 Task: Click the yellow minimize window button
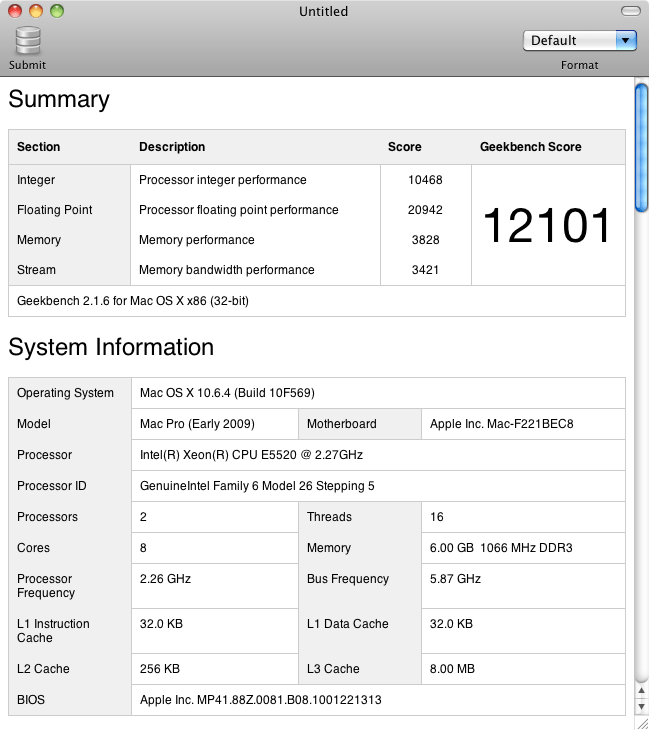click(x=36, y=11)
